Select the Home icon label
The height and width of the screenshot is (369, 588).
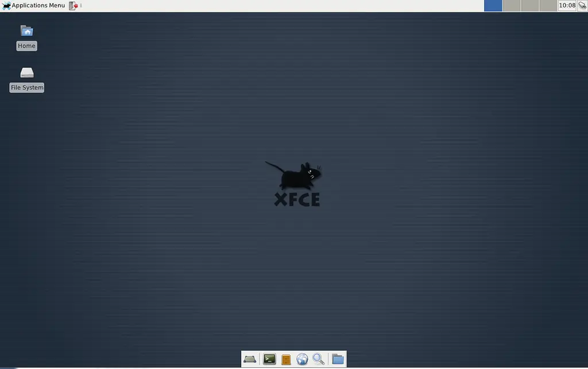click(x=26, y=46)
